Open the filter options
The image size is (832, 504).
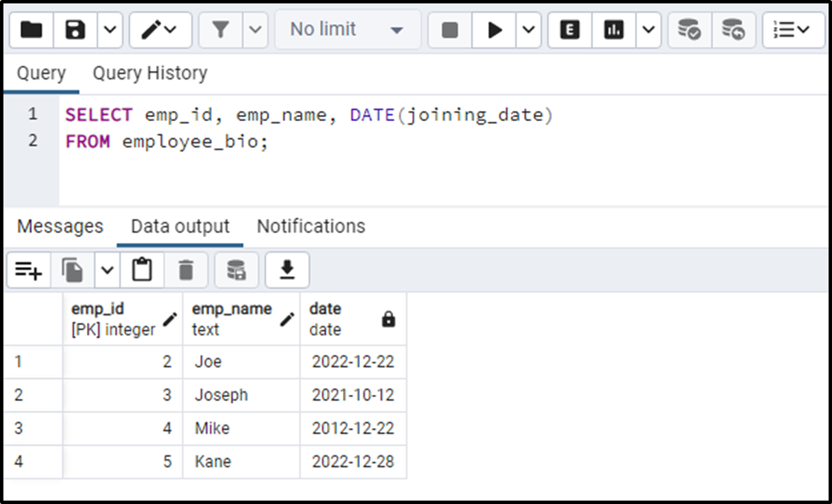(220, 28)
